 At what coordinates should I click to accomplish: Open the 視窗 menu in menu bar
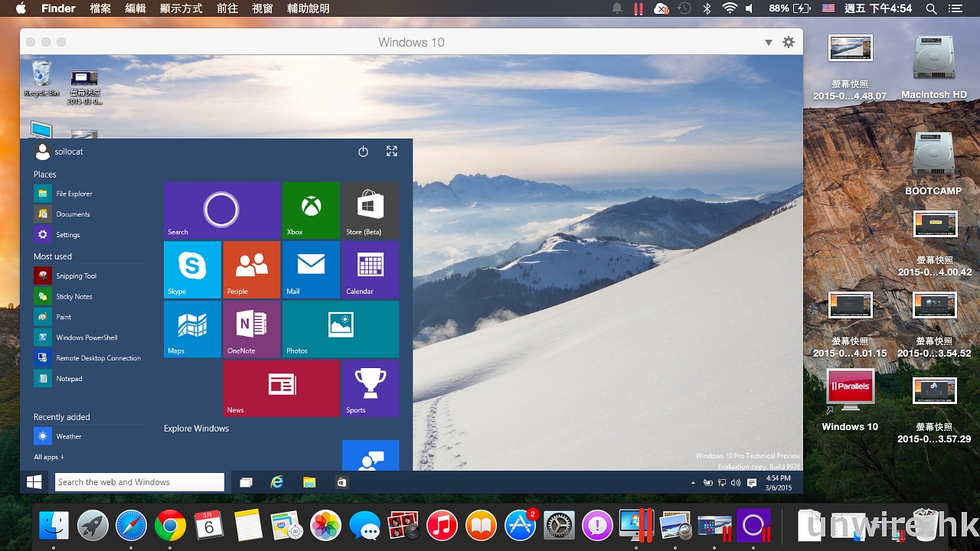262,8
